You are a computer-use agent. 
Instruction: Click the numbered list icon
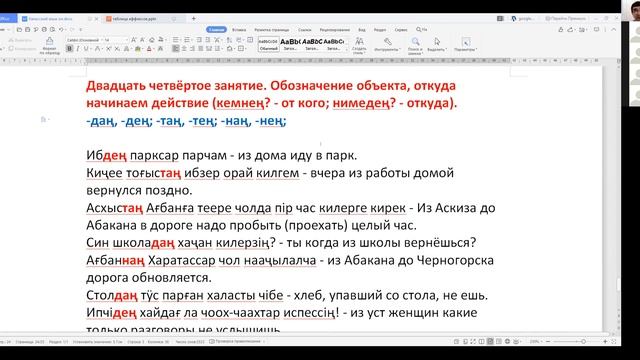click(187, 40)
